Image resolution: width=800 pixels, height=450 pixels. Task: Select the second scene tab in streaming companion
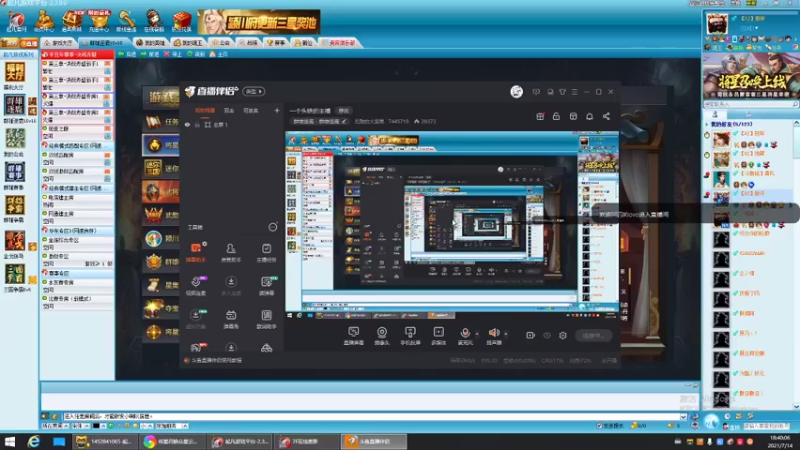click(229, 110)
